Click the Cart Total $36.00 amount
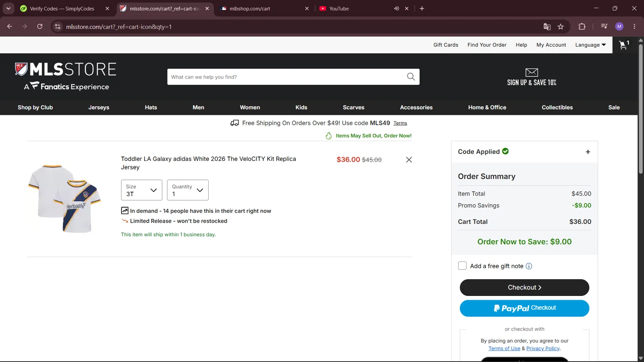 (x=580, y=222)
